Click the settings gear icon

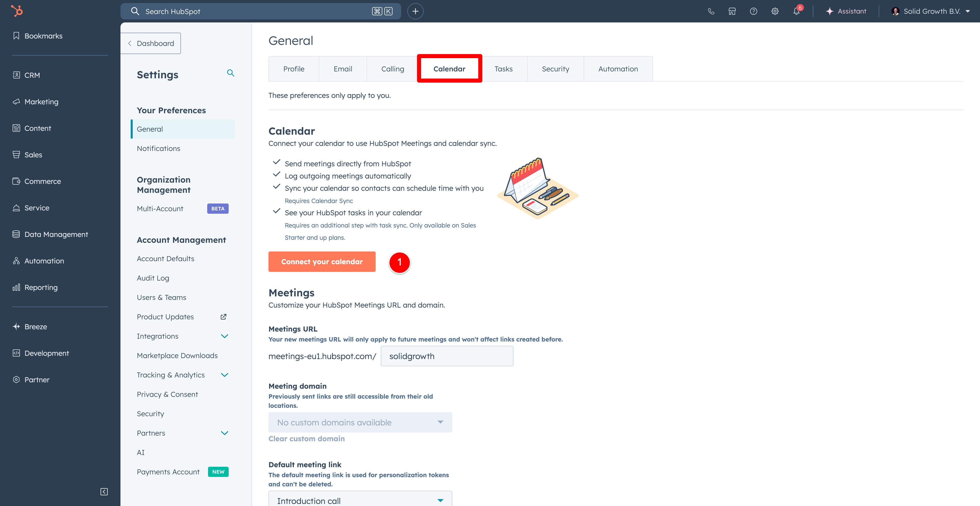coord(775,11)
